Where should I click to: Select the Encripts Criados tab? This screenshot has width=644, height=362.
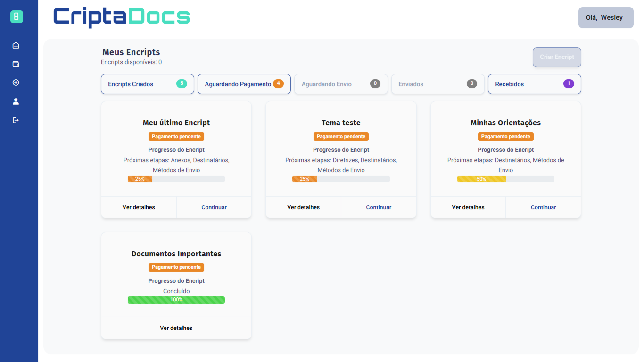[x=148, y=84]
